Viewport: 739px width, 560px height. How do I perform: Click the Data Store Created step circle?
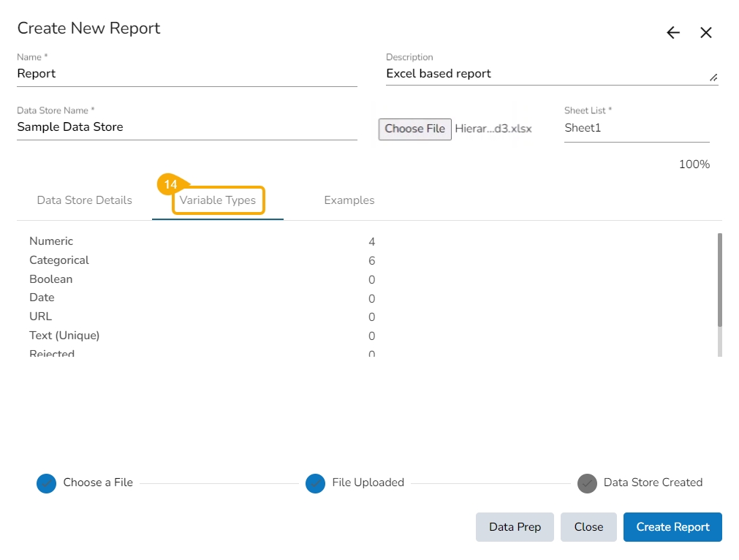click(x=587, y=483)
